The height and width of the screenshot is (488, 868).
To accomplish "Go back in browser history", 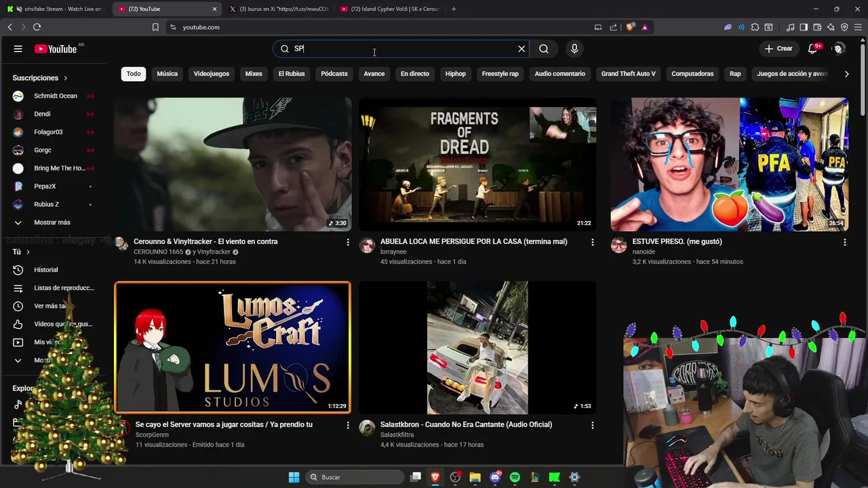I will pyautogui.click(x=9, y=27).
